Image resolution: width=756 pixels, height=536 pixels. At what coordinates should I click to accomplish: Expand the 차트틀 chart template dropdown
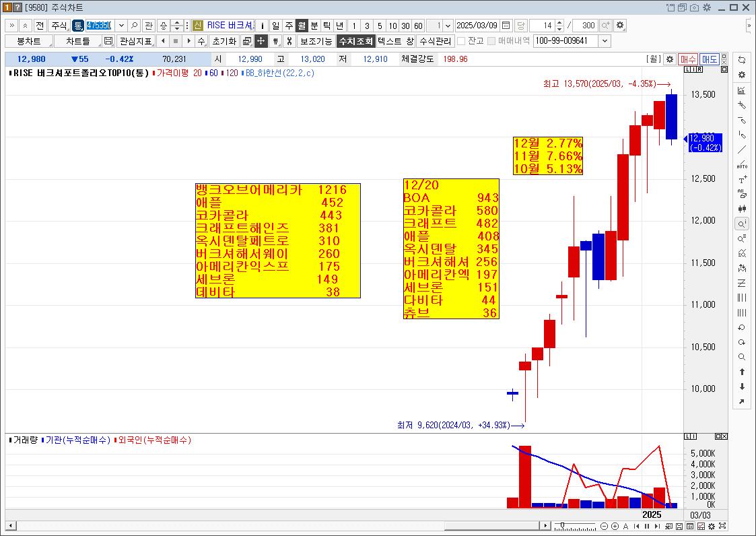[77, 41]
